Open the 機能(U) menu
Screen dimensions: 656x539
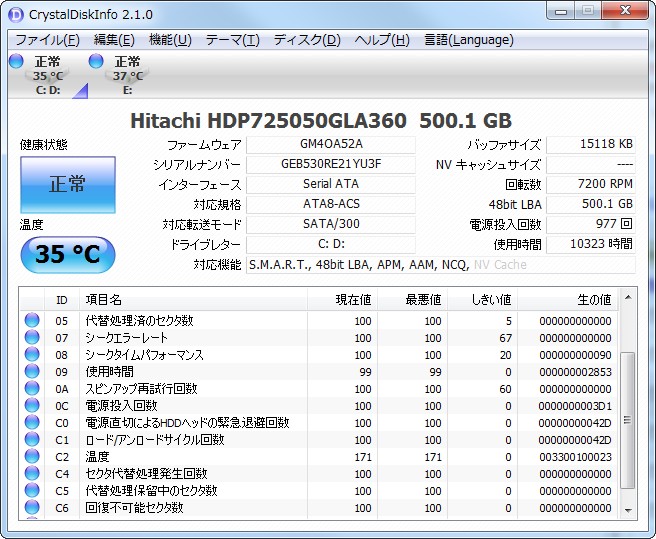pos(170,40)
